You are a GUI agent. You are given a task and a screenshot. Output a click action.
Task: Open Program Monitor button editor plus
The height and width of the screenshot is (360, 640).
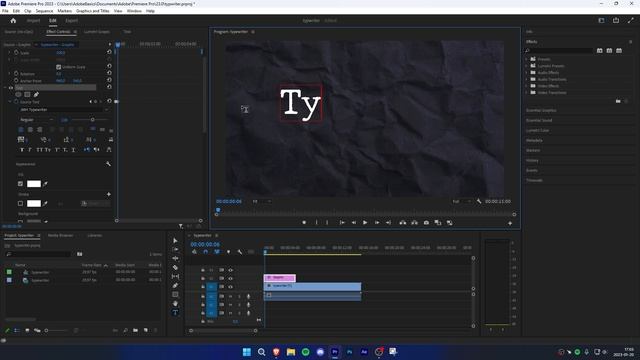pos(510,223)
